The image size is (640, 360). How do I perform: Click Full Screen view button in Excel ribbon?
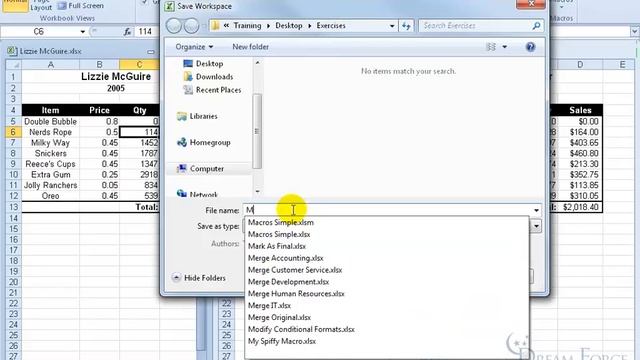80,6
